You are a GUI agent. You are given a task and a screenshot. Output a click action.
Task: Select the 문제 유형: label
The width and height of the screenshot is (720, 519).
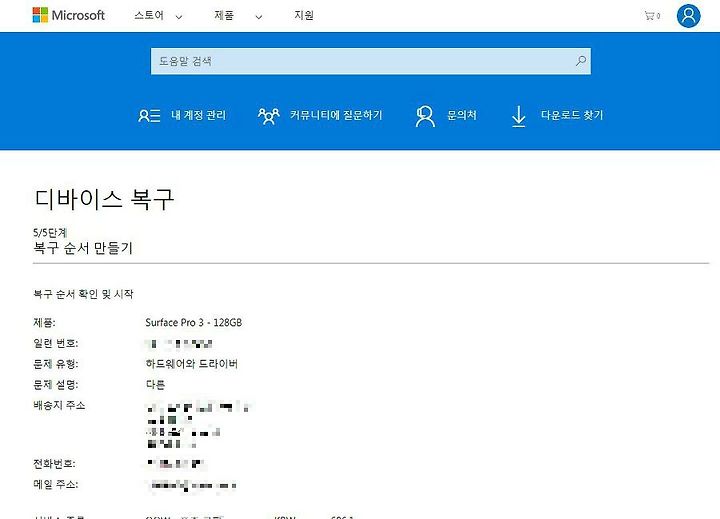click(56, 364)
